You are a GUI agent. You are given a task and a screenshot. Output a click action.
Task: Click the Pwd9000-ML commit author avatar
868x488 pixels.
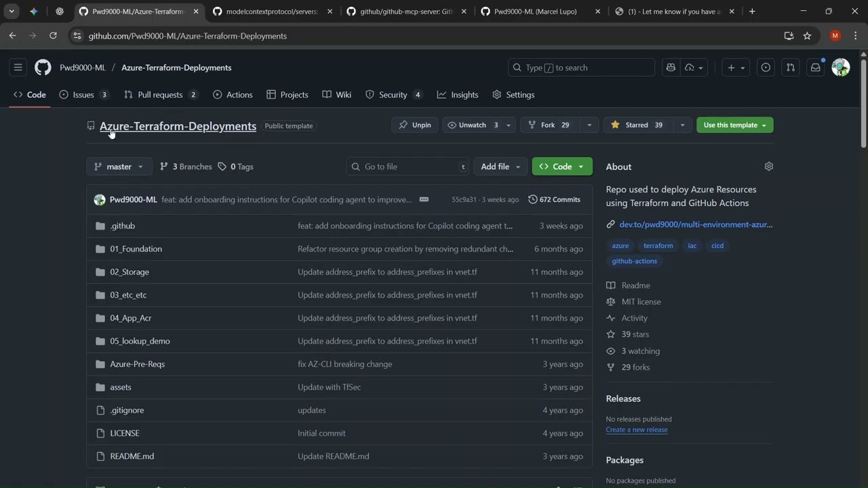pos(100,199)
